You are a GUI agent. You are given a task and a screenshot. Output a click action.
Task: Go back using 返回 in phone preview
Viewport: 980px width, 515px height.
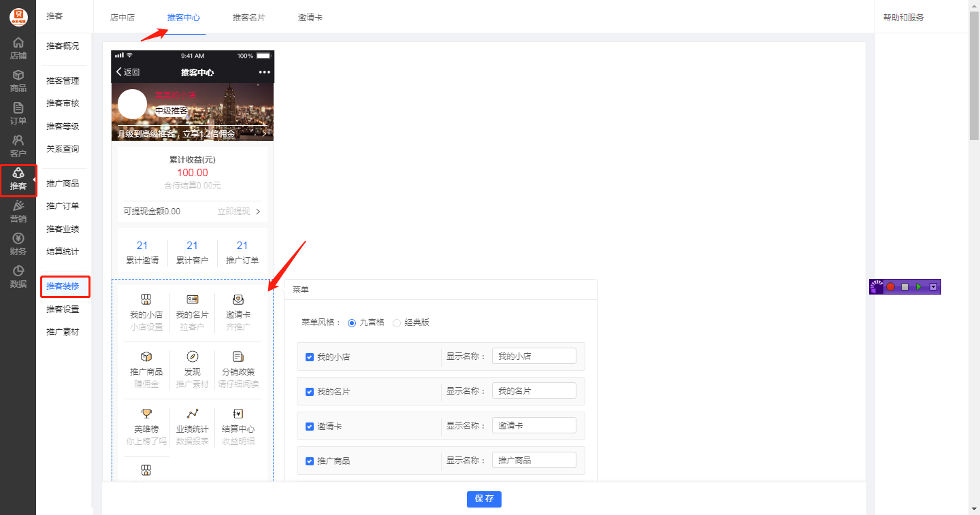click(127, 72)
